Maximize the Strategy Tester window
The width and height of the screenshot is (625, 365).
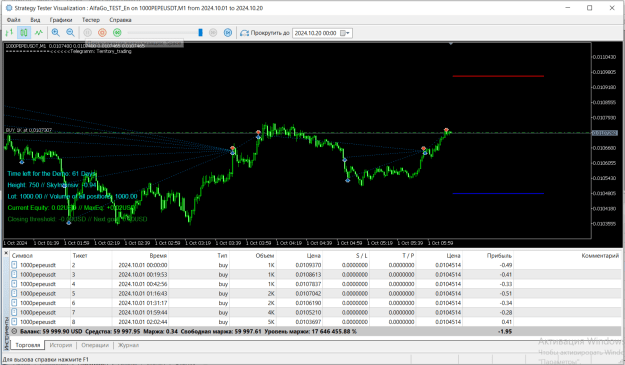point(590,8)
